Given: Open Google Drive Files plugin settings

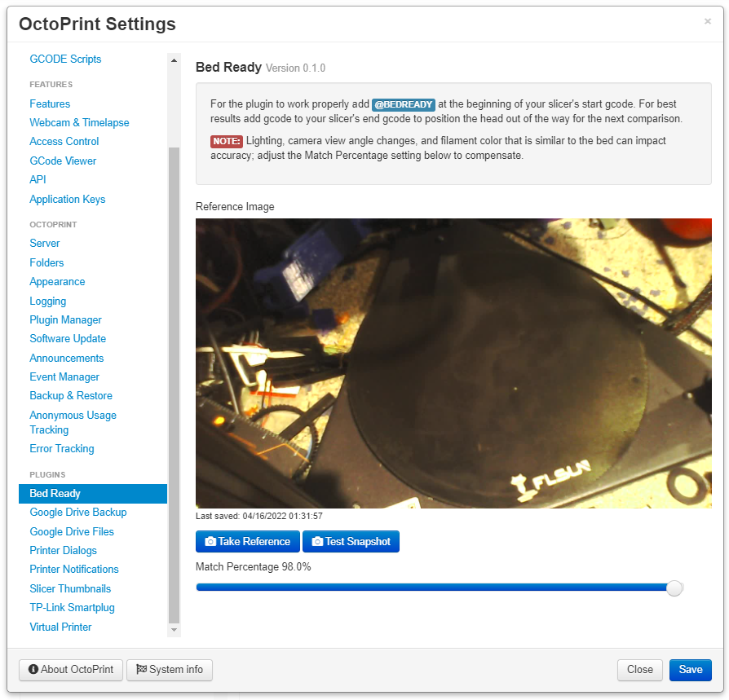Looking at the screenshot, I should pyautogui.click(x=72, y=532).
